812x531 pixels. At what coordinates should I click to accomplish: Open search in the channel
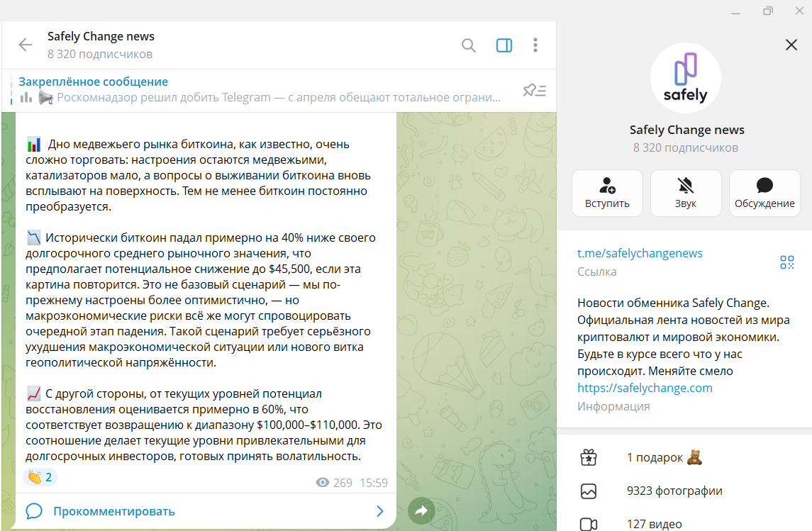click(x=469, y=45)
